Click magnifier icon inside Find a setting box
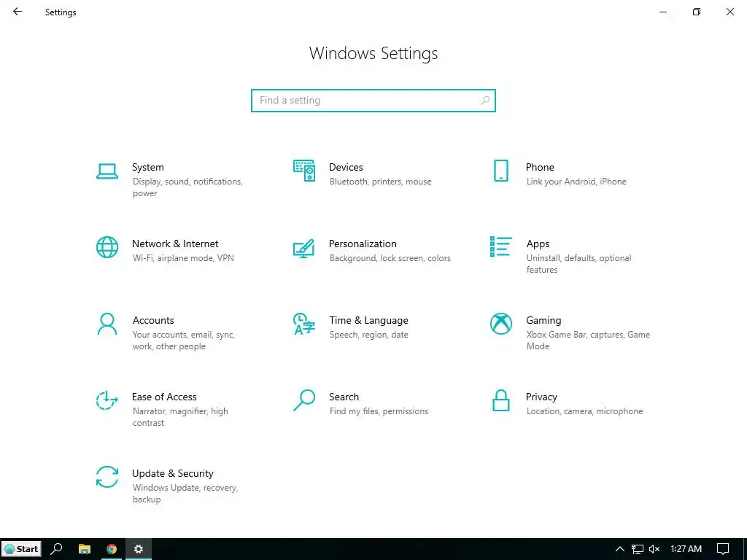This screenshot has width=747, height=560. pos(485,101)
